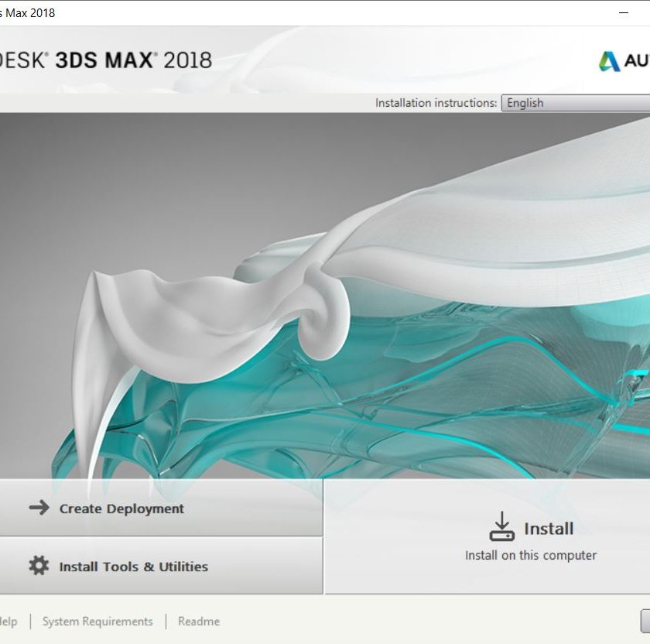Minimize the 3ds Max 2018 installer window
The width and height of the screenshot is (650, 644).
[624, 13]
